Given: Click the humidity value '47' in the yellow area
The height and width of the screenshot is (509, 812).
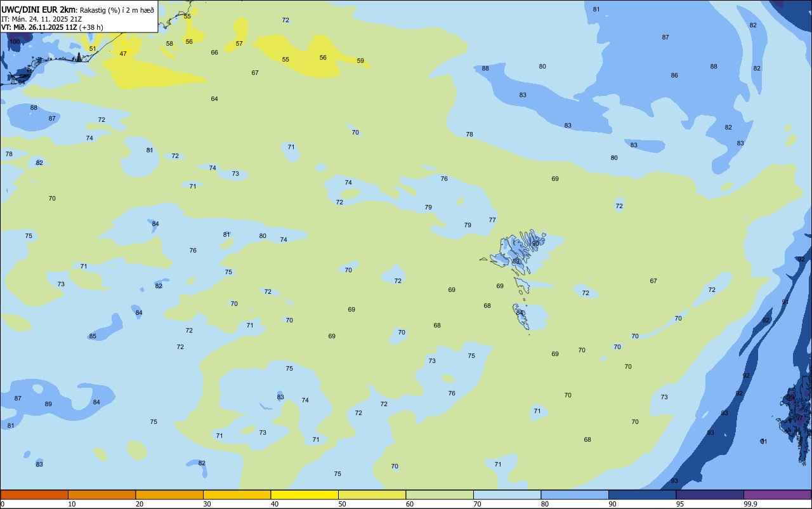Looking at the screenshot, I should [x=123, y=54].
